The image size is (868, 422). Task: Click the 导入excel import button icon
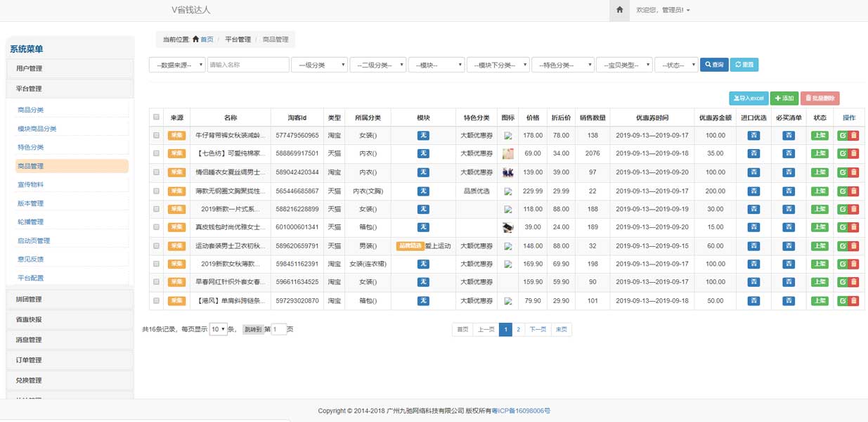pos(749,98)
